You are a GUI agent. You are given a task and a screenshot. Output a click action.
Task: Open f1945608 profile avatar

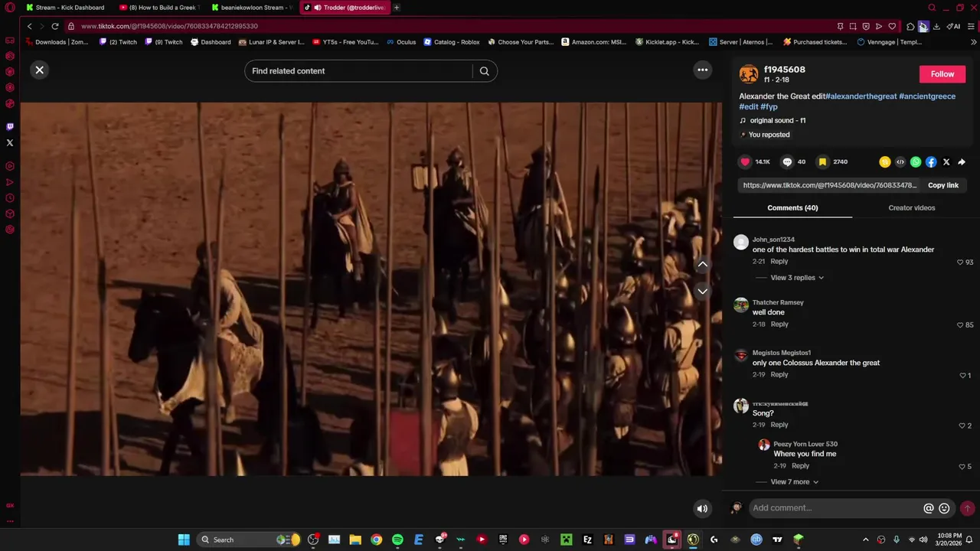(748, 74)
